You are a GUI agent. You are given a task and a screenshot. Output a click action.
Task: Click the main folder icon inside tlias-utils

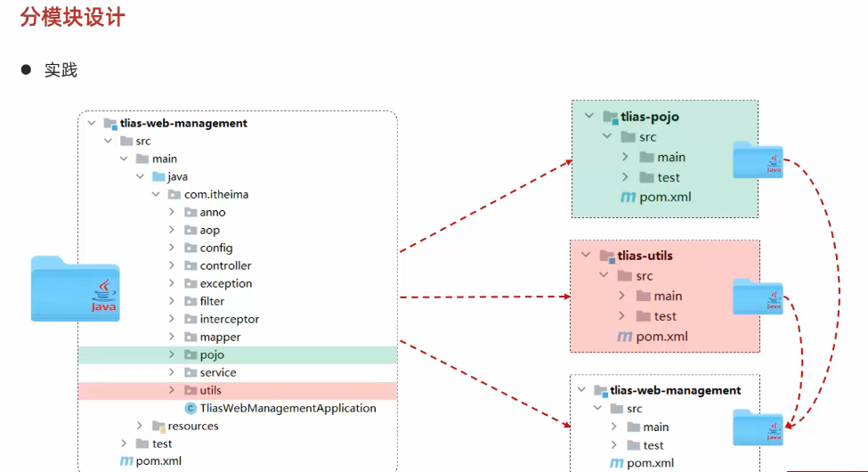[644, 296]
